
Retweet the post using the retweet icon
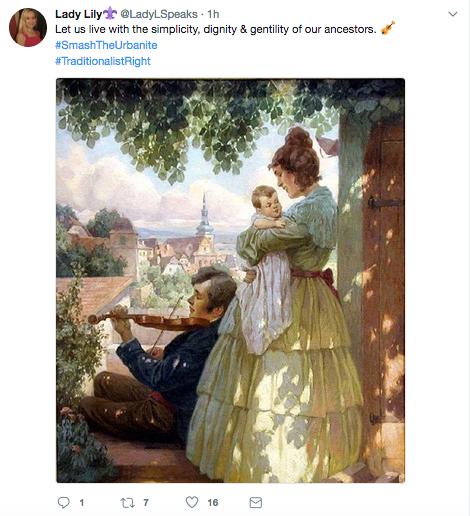coord(127,502)
